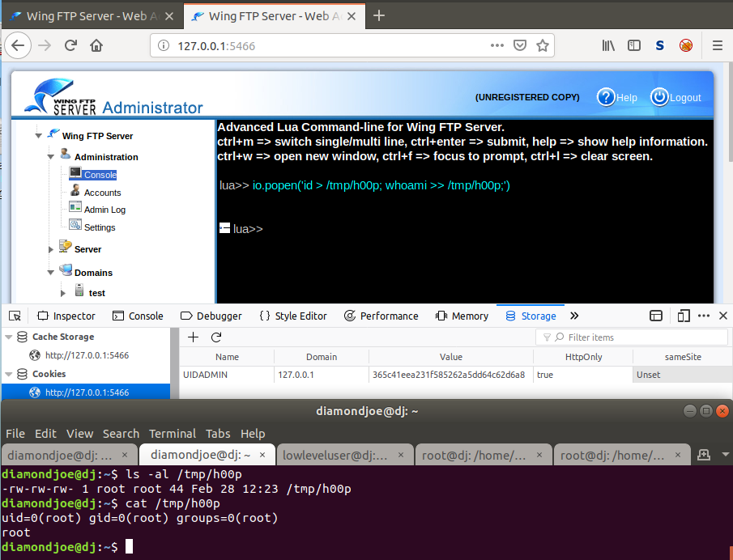This screenshot has height=560, width=733.
Task: Click the Logout power icon
Action: 659,97
